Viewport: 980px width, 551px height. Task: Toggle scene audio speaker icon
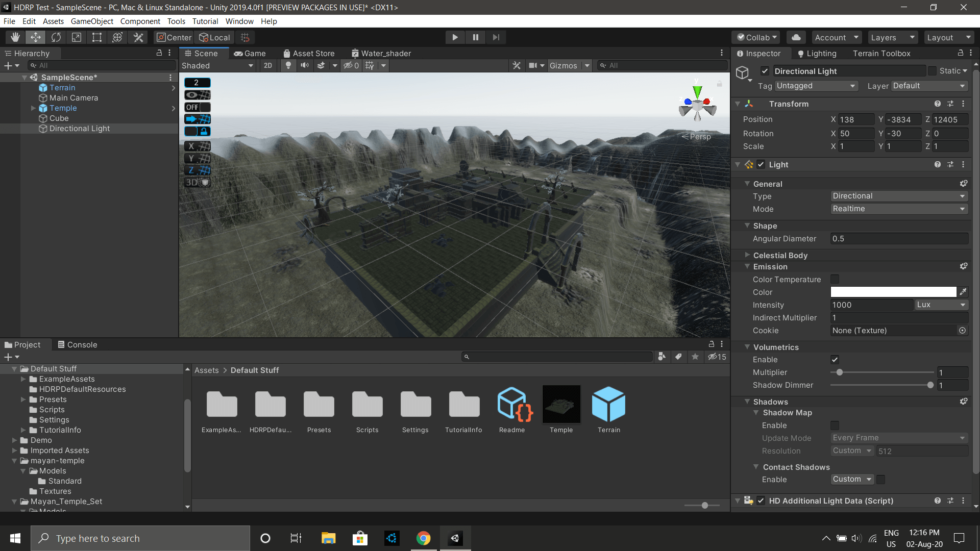(305, 65)
